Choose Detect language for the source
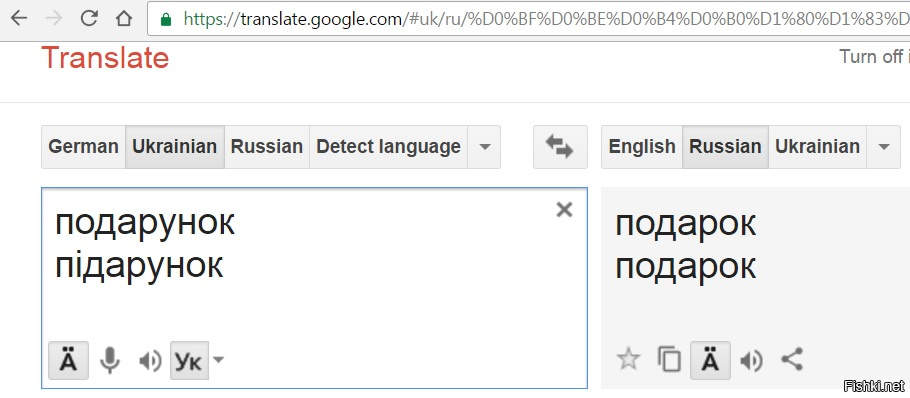 coord(388,147)
